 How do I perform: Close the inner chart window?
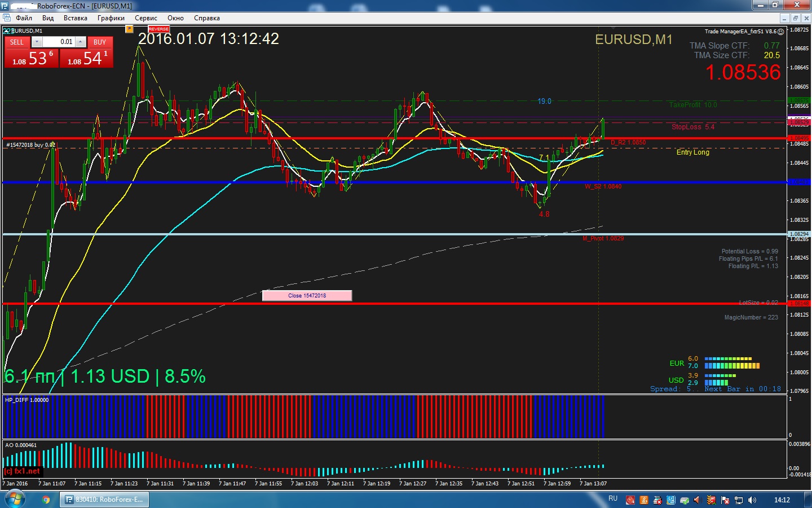806,18
